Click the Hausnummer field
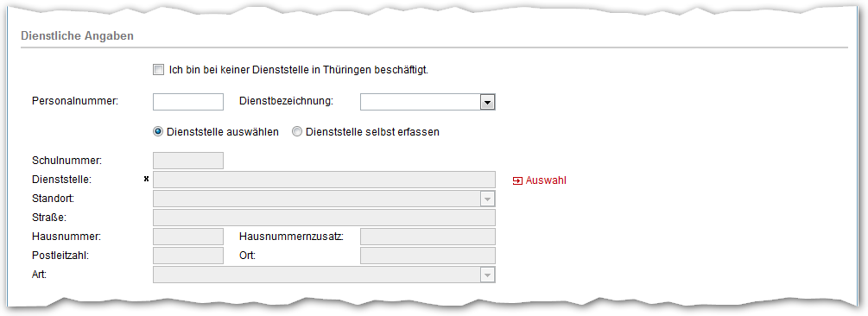This screenshot has height=316, width=868. (x=188, y=237)
